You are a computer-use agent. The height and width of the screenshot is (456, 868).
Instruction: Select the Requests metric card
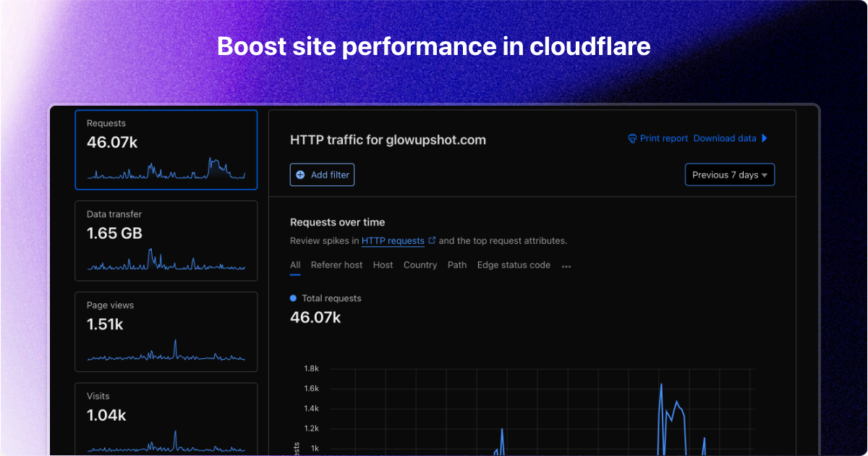[x=166, y=150]
